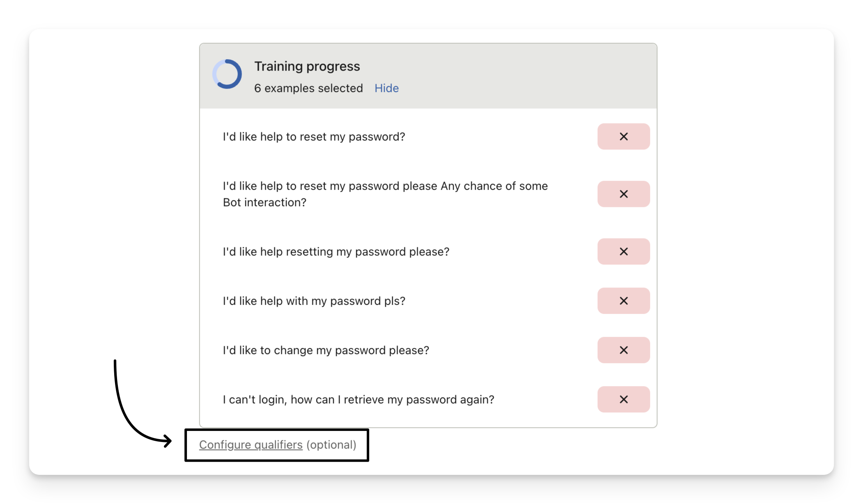The width and height of the screenshot is (863, 504).
Task: Click the "I'd like help resetting my password please?" text
Action: [336, 252]
